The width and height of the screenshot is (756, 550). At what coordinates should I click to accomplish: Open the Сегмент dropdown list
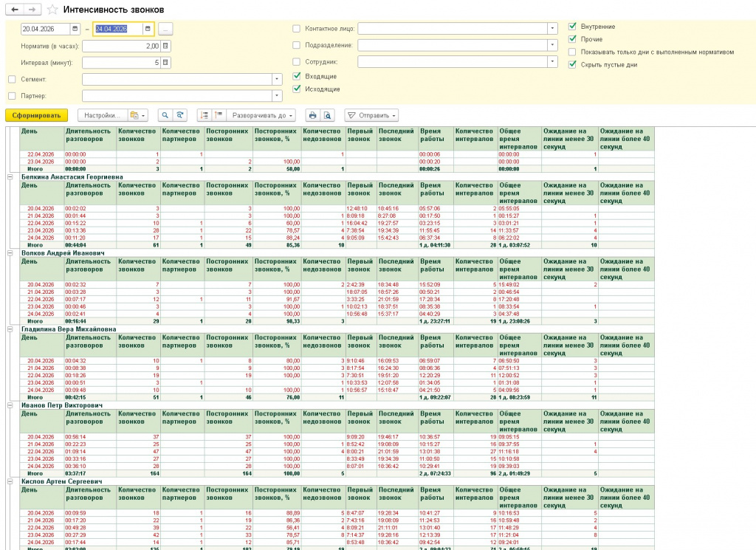pos(277,79)
